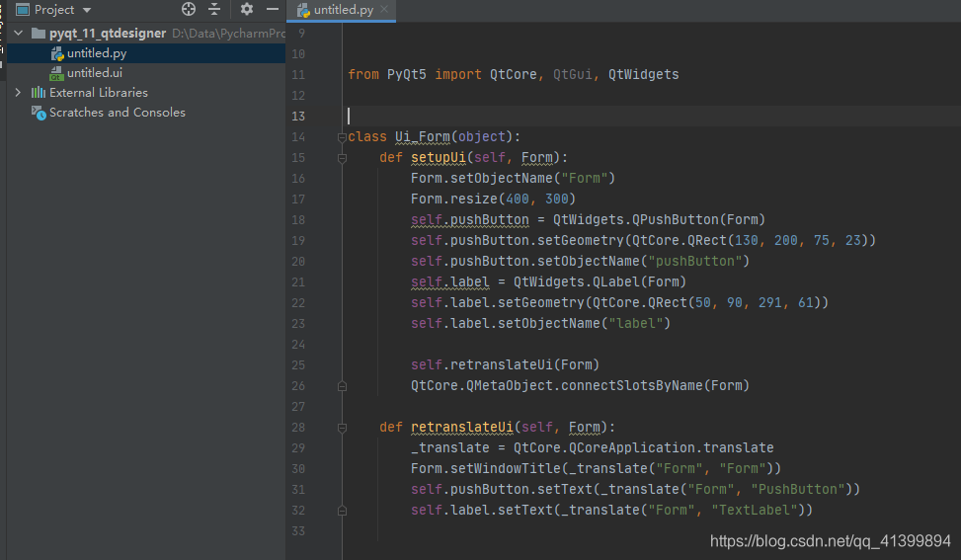Click the Scratches and Consoles icon
The image size is (961, 560).
(39, 113)
